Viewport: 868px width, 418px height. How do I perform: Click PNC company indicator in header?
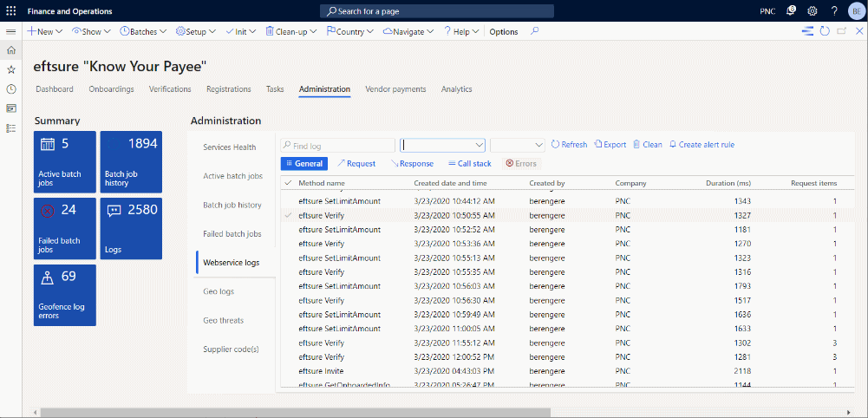point(767,11)
